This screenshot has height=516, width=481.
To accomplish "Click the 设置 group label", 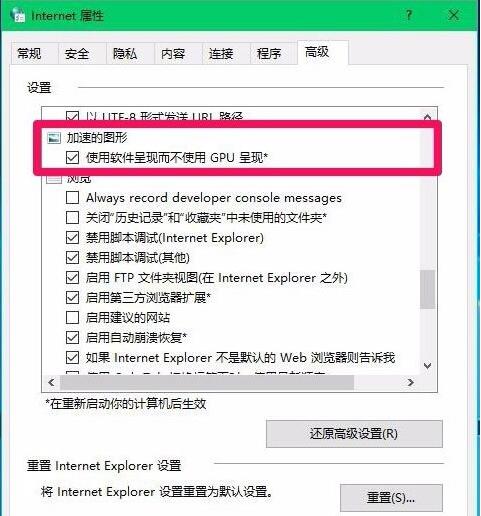I will point(39,88).
